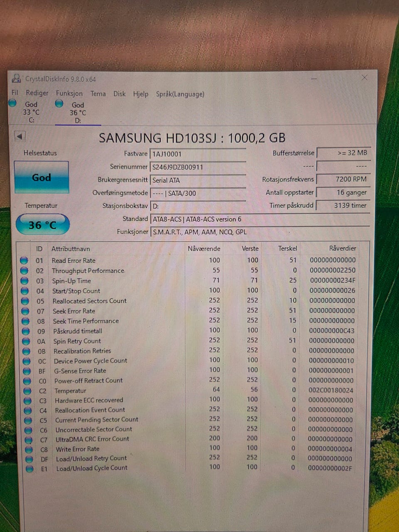This screenshot has height=532, width=399.
Task: Click status dot for Seek Error Rate
Action: coord(25,311)
